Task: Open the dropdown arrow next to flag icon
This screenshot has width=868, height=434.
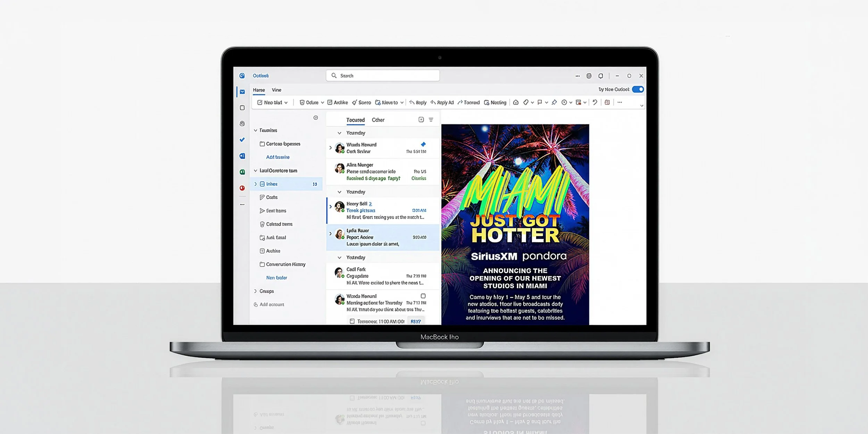Action: coord(546,103)
